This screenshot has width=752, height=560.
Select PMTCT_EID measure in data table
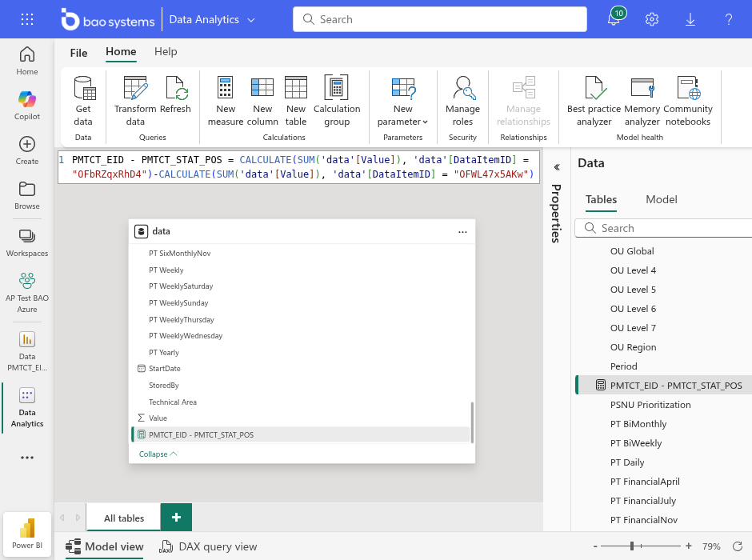tap(301, 434)
